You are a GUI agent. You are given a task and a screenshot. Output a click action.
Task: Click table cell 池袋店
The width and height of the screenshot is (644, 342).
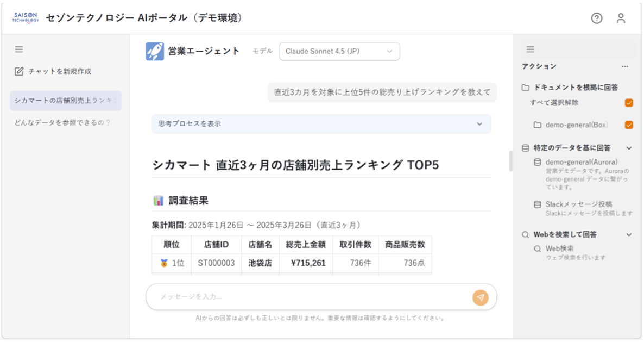(261, 263)
